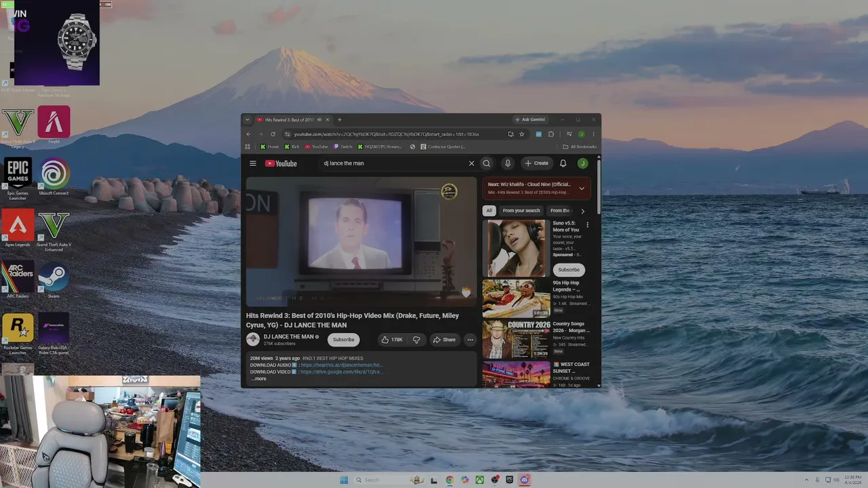Open Chrome extensions puzzle icon
The height and width of the screenshot is (488, 868).
(551, 134)
